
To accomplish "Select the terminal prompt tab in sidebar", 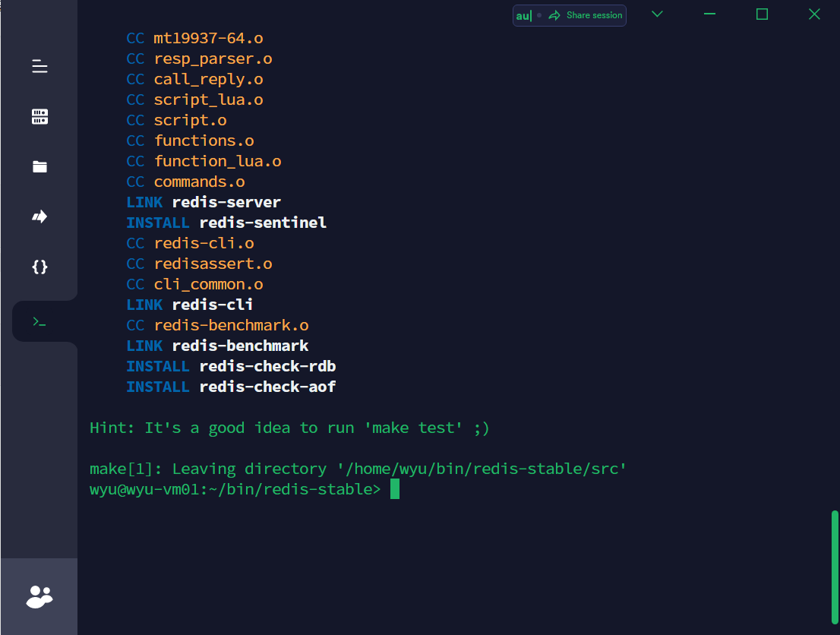I will point(39,321).
